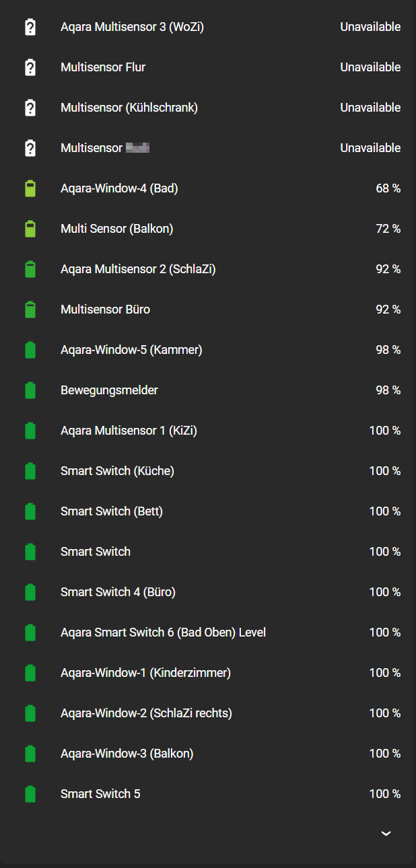Screen dimensions: 416x868
Task: Open Aqara Multisensor 2 (SchlaZi) entity
Action: point(208,269)
